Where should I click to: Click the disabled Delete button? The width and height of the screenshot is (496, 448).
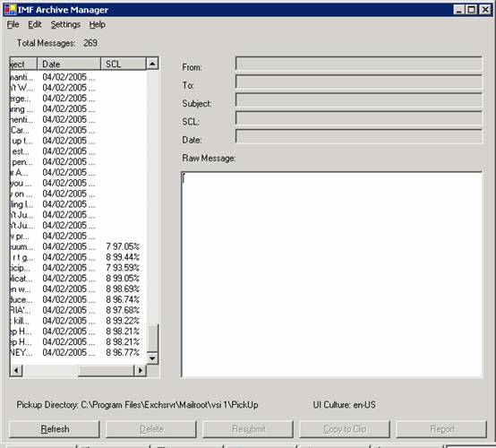click(151, 429)
